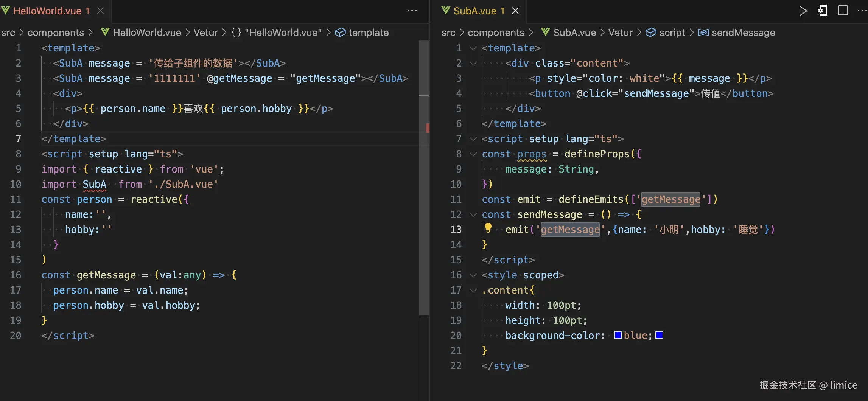The height and width of the screenshot is (401, 868).
Task: Click the HelloWorld.vue editor vertical scrollbar
Action: pos(424,178)
